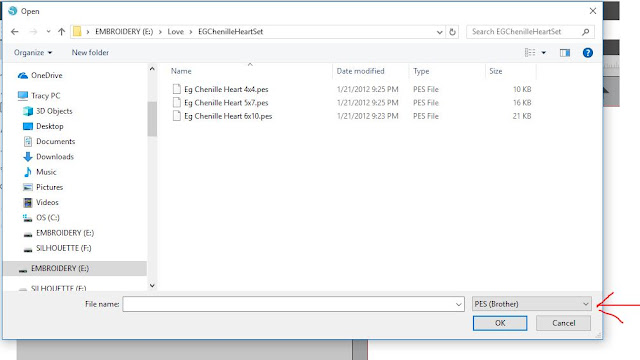Open the Organize menu

pyautogui.click(x=33, y=52)
